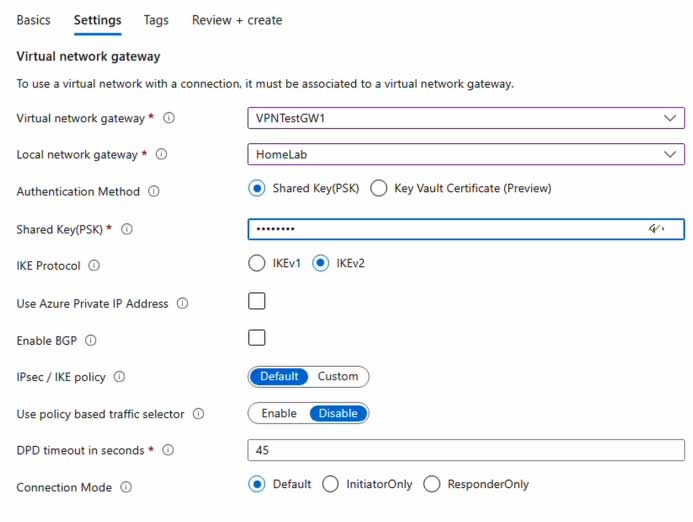Screen dimensions: 693x522
Task: Set IPsec / IKE policy to Custom
Action: tap(338, 377)
